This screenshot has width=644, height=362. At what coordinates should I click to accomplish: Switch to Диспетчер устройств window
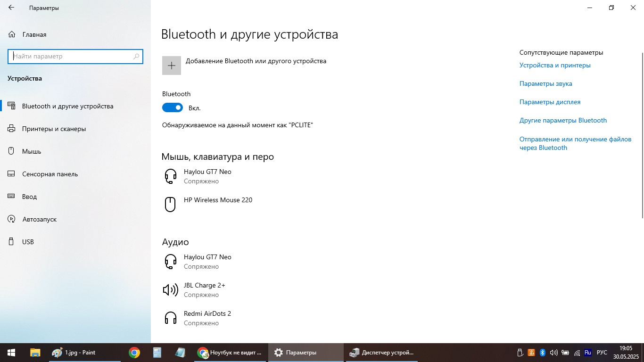tap(382, 353)
